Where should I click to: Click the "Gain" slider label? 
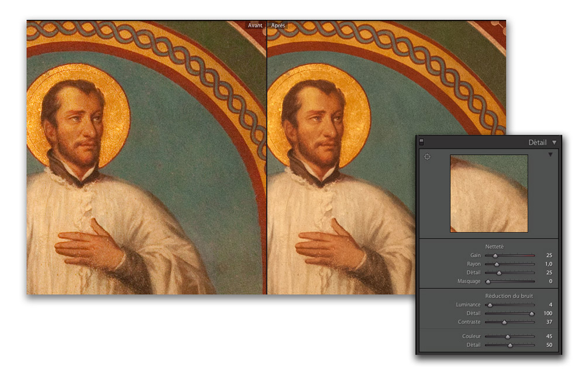pyautogui.click(x=475, y=256)
